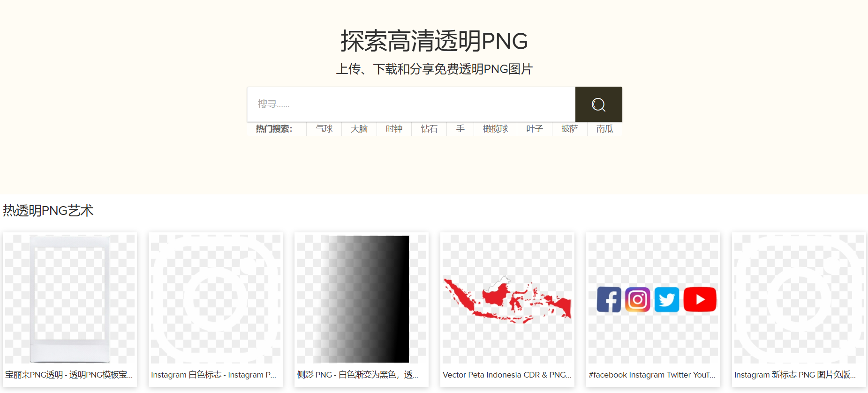The width and height of the screenshot is (868, 393).
Task: Click the YouTube play icon in thumbnail
Action: click(x=700, y=299)
